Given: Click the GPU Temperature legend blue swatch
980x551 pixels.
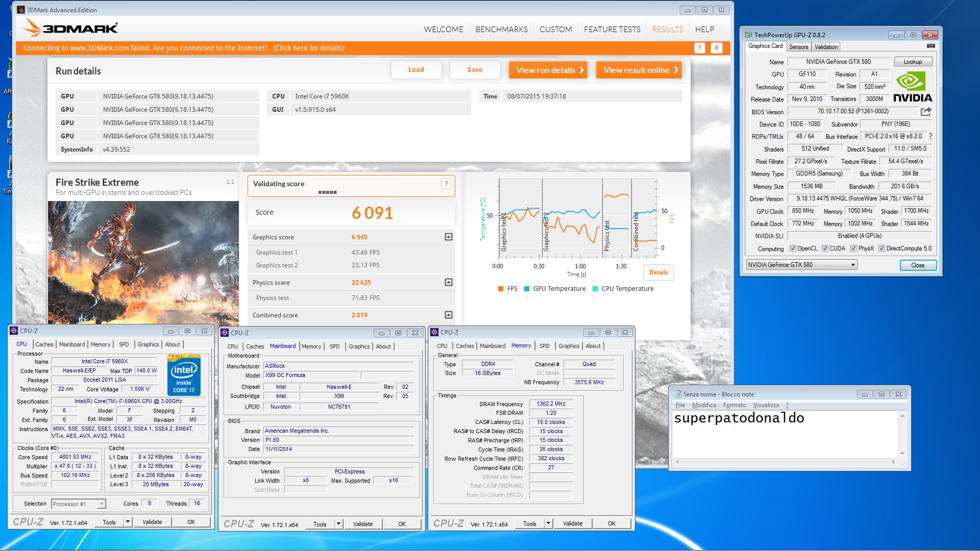Looking at the screenshot, I should click(x=527, y=289).
